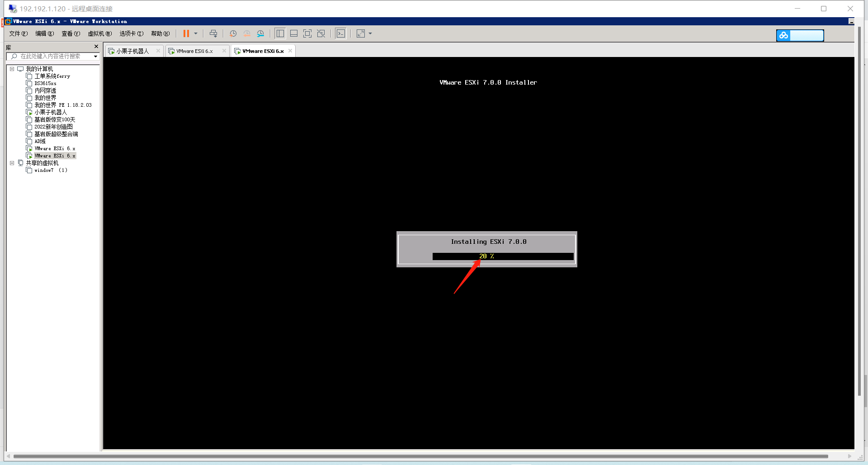
Task: Select 小栗子机器人 in the library tree
Action: (x=51, y=112)
